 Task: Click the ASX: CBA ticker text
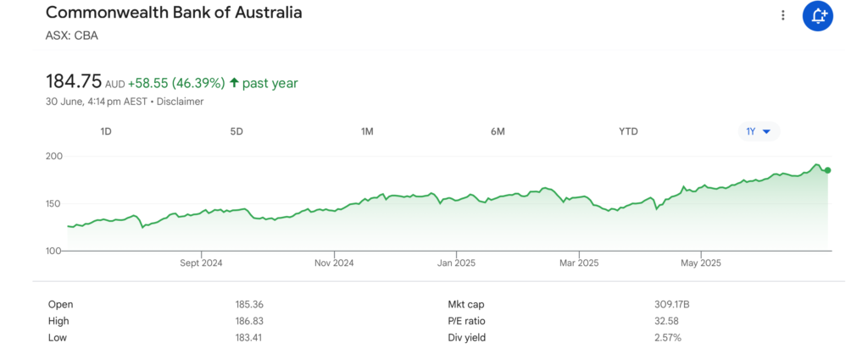(x=72, y=36)
